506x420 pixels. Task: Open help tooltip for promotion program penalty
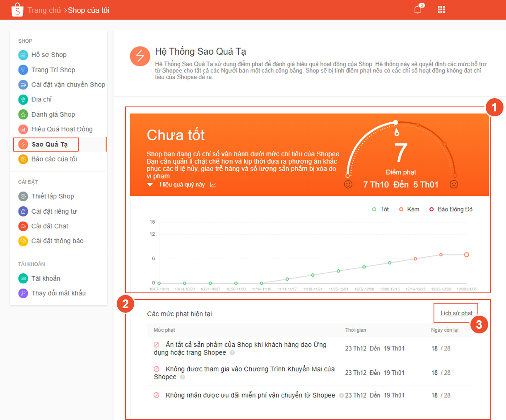point(183,377)
